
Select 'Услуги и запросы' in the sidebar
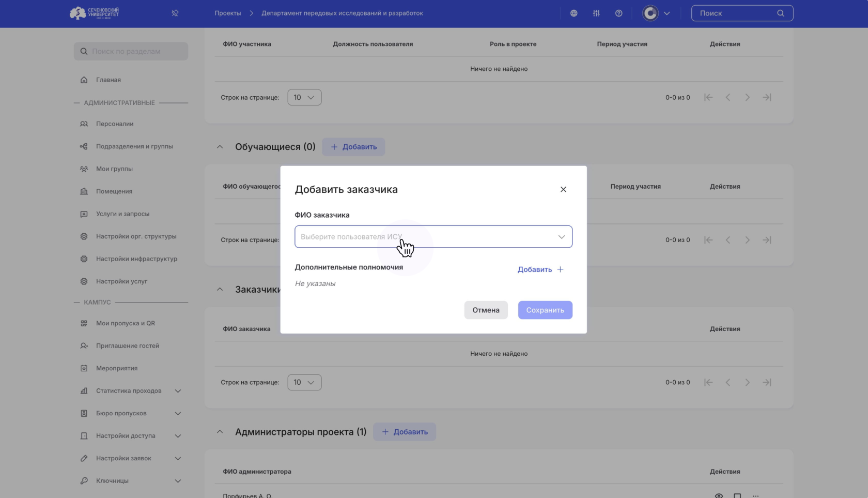(122, 214)
